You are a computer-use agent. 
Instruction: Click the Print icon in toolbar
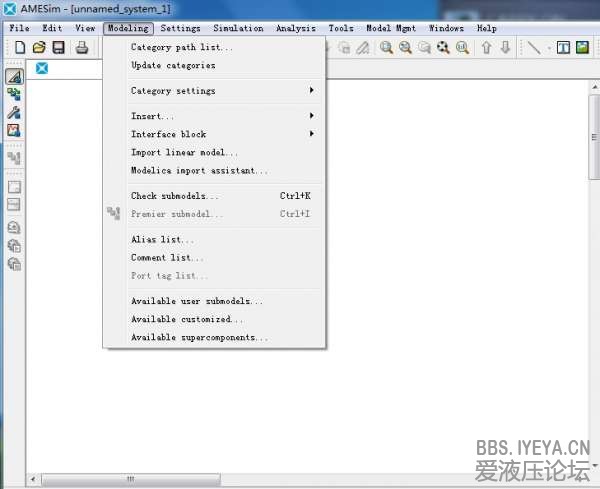(82, 47)
